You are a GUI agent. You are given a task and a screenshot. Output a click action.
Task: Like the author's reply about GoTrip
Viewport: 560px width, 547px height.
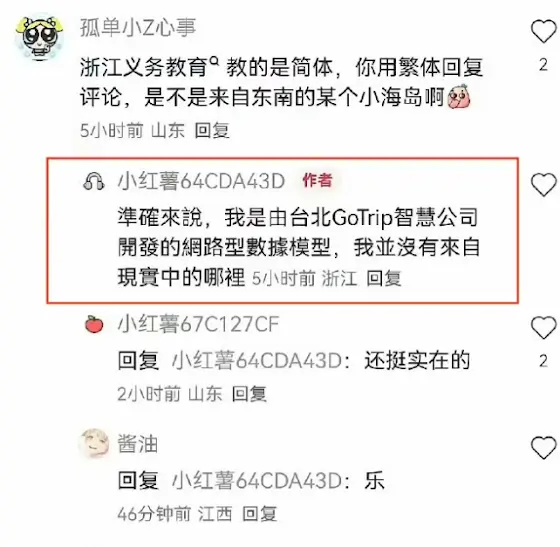tap(544, 185)
